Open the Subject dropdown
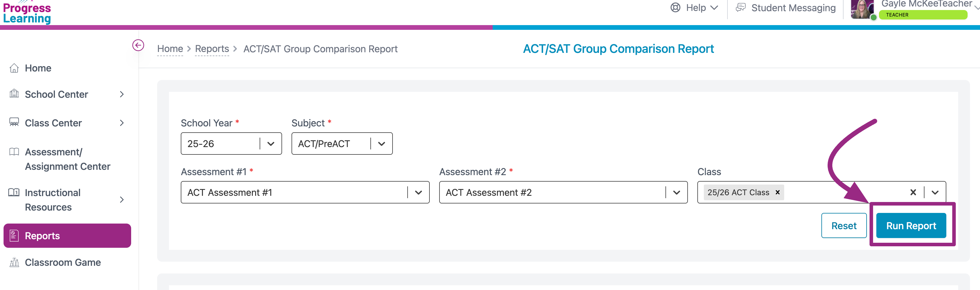The height and width of the screenshot is (290, 980). pyautogui.click(x=381, y=144)
